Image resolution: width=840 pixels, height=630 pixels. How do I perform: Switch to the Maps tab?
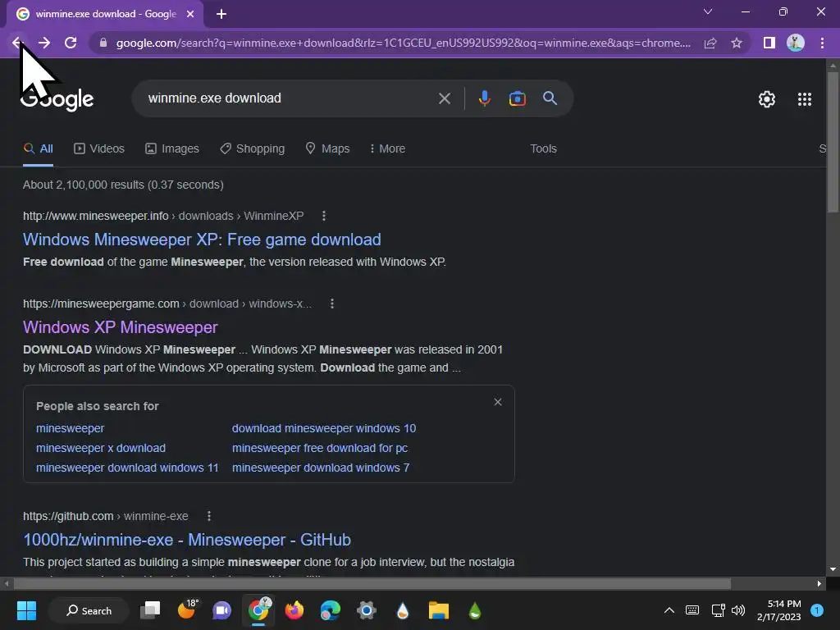coord(327,149)
